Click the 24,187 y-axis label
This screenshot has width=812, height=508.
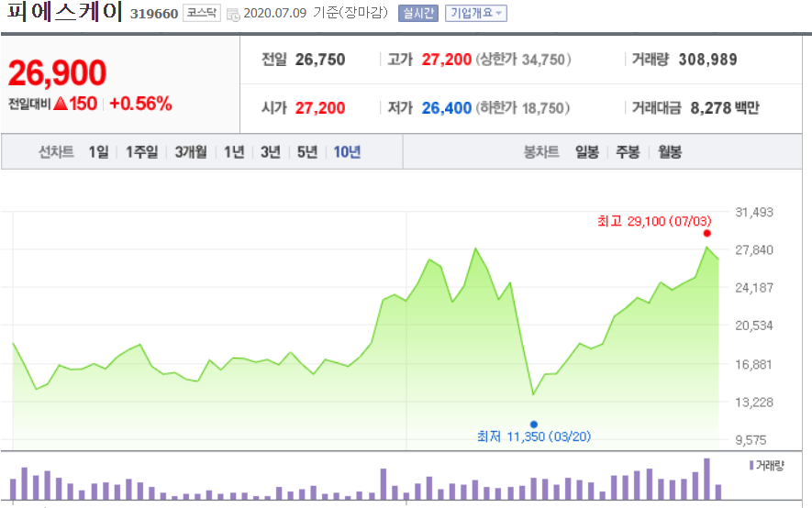click(x=754, y=288)
